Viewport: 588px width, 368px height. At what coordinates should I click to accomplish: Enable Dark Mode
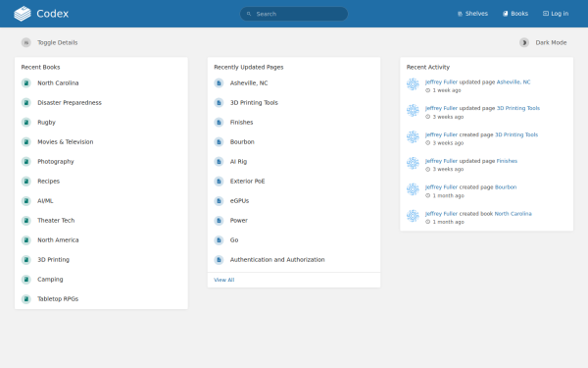pyautogui.click(x=543, y=42)
